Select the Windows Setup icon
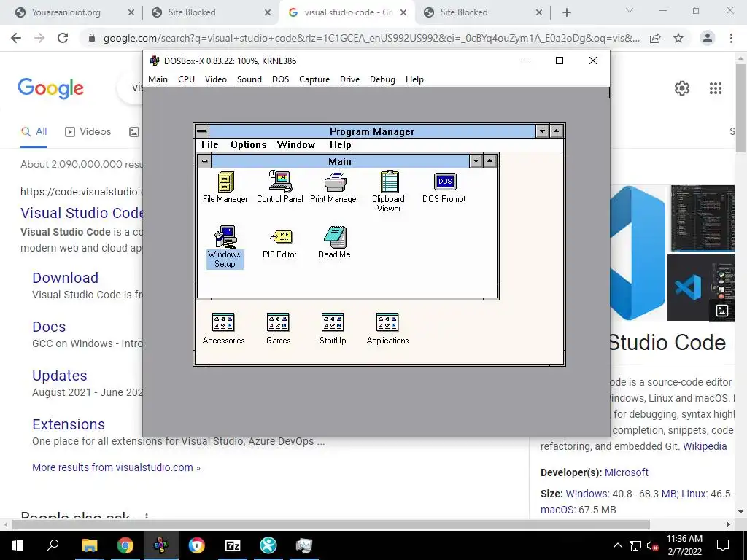 pyautogui.click(x=225, y=247)
